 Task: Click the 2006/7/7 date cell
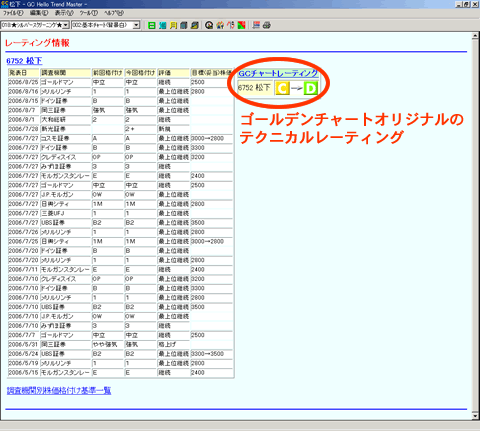(23, 335)
